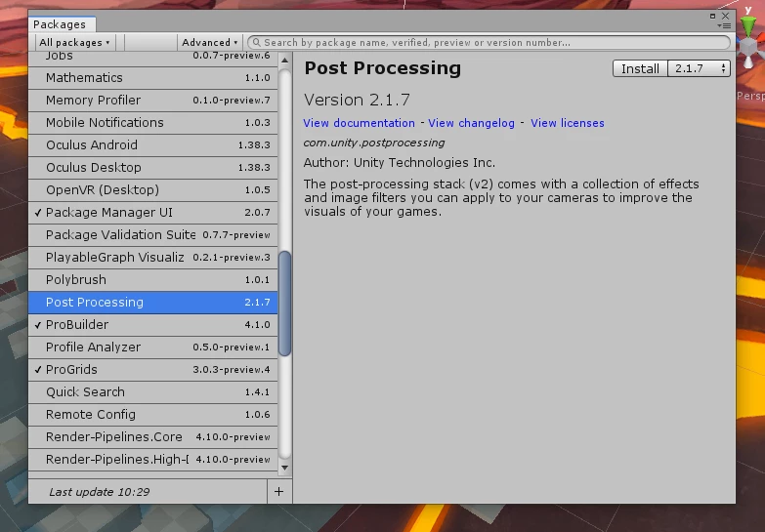
Task: Open the Advanced dropdown
Action: tap(209, 42)
